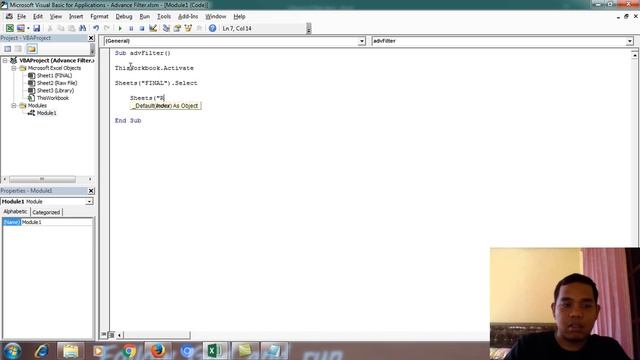Click the Copy icon in toolbar
This screenshot has width=640, height=360.
point(61,28)
